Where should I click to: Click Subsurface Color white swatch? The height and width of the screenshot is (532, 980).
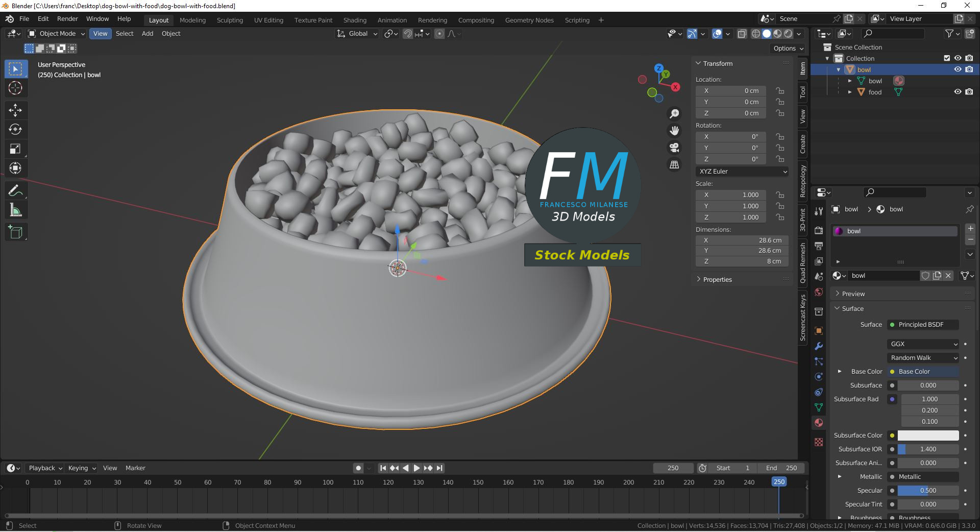928,436
